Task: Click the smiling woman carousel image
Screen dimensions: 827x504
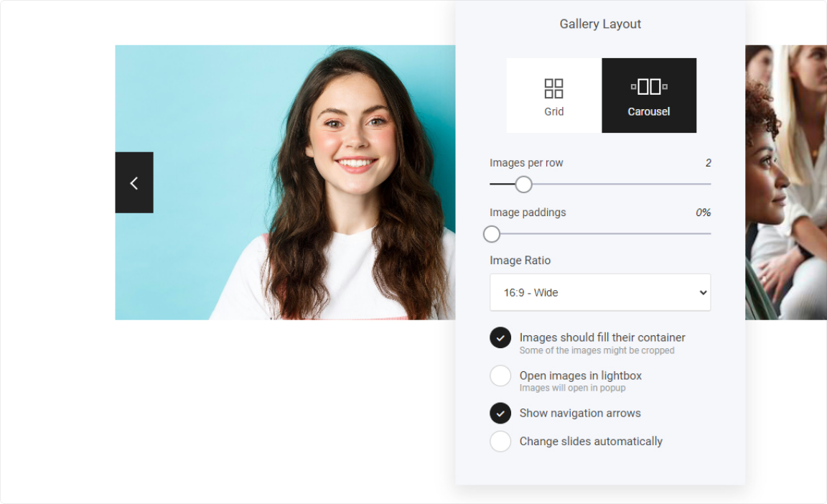Action: coord(285,182)
